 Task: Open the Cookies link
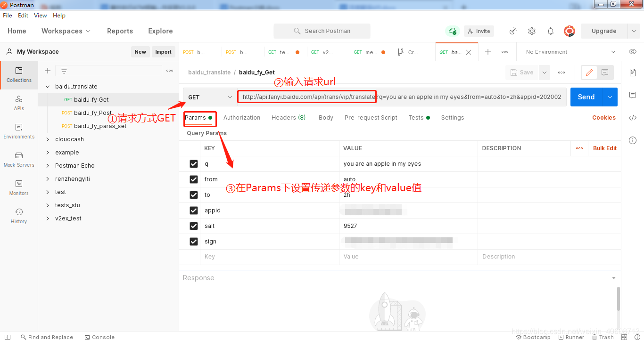604,118
